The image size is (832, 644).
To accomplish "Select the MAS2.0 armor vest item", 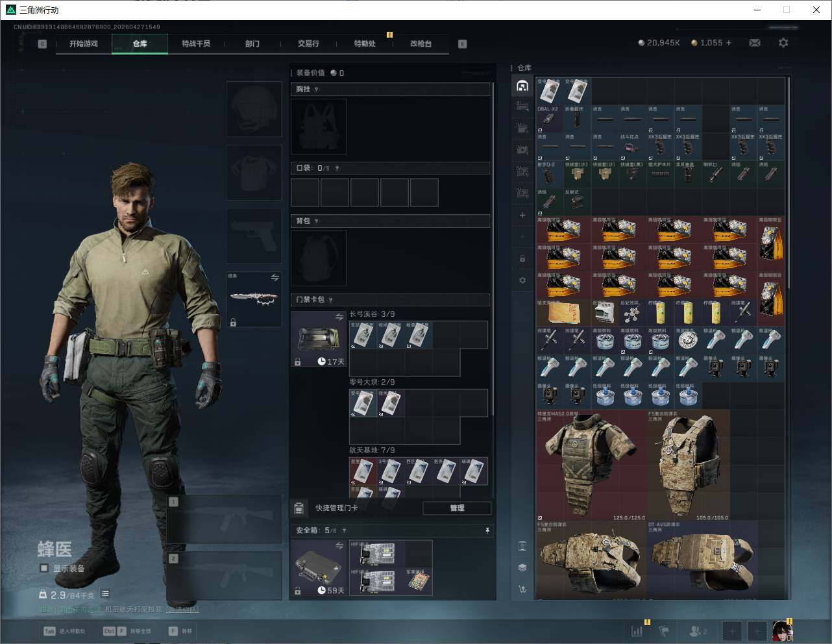I will click(591, 465).
